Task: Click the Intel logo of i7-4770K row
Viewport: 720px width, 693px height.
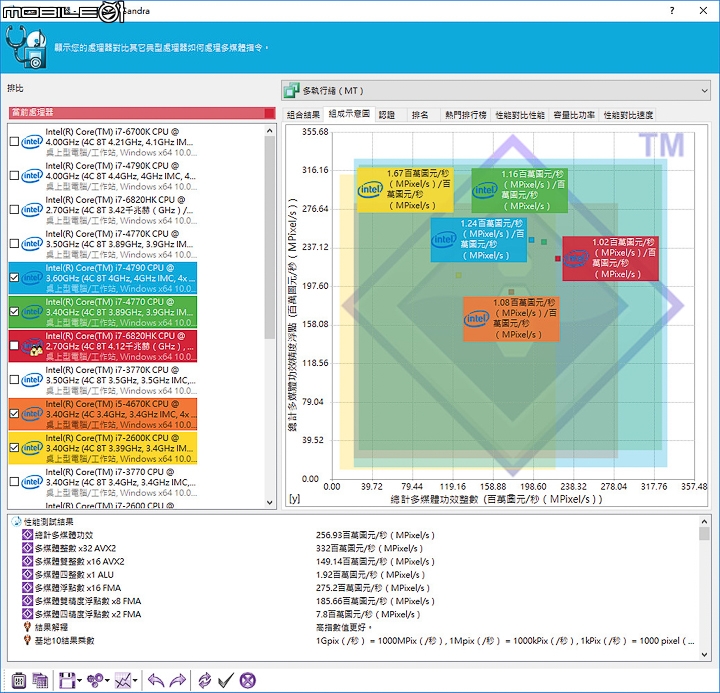Action: point(32,243)
